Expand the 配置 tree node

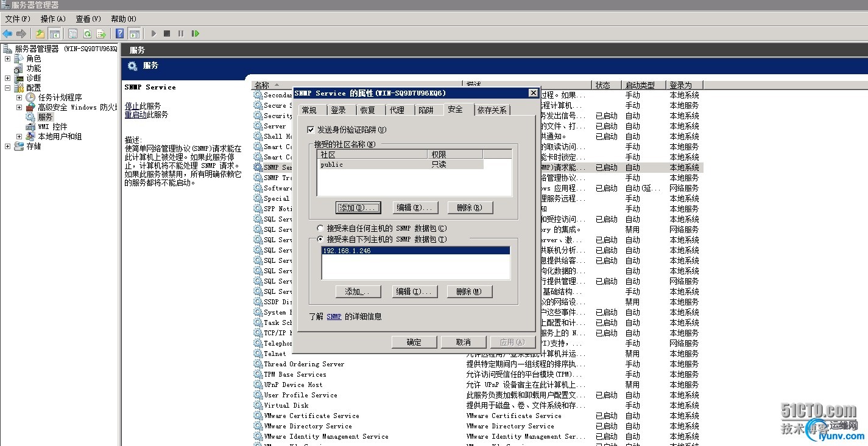pos(6,88)
